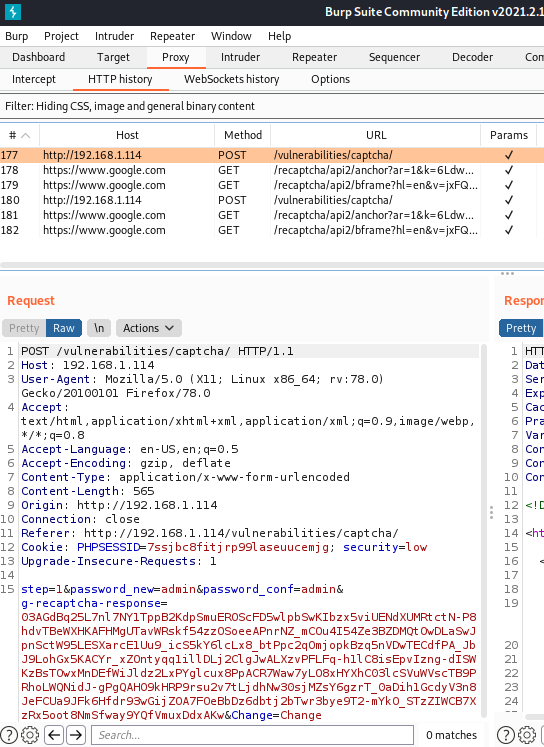The width and height of the screenshot is (544, 747).
Task: Click the Accept-Encoding header line
Action: pyautogui.click(x=126, y=463)
